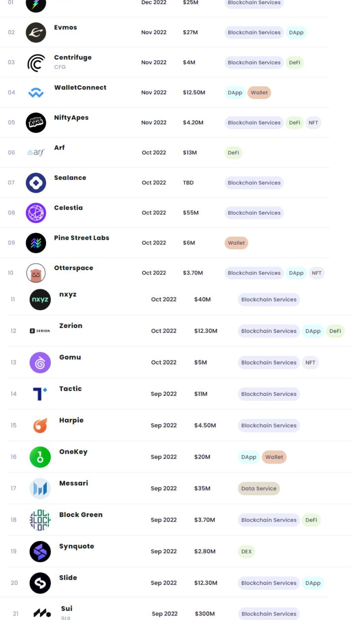Click the Messari logo icon
This screenshot has height=620, width=364.
(x=40, y=489)
